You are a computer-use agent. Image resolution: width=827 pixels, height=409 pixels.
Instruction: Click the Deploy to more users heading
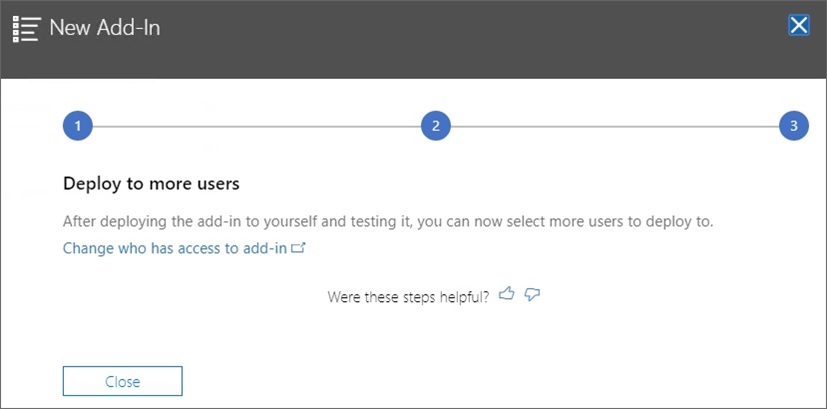coord(151,184)
